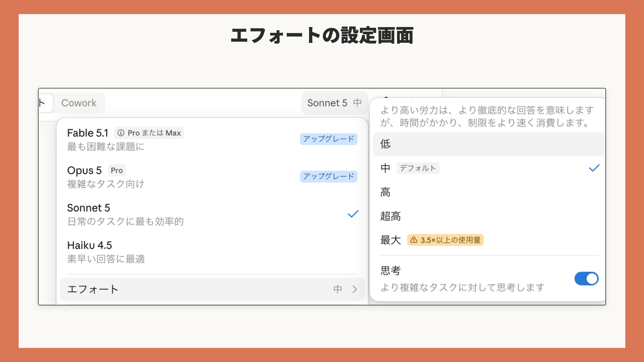Click the 中 value in the エフォート row
Screen dimensions: 644x362
338,289
